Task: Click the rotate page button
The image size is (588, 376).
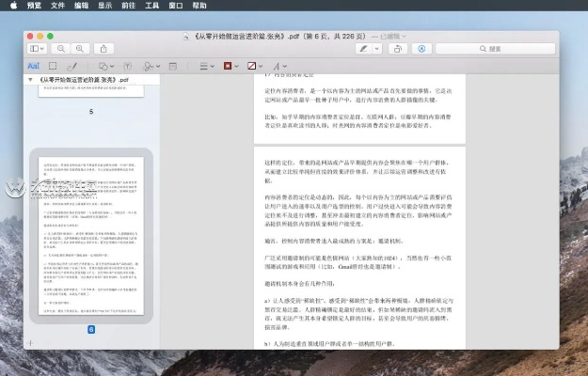Action: point(397,48)
